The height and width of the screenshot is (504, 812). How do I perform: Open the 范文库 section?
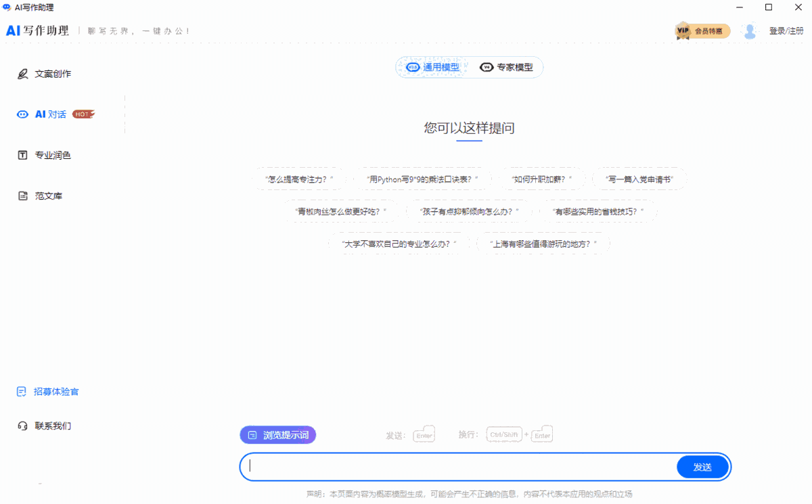pyautogui.click(x=43, y=196)
